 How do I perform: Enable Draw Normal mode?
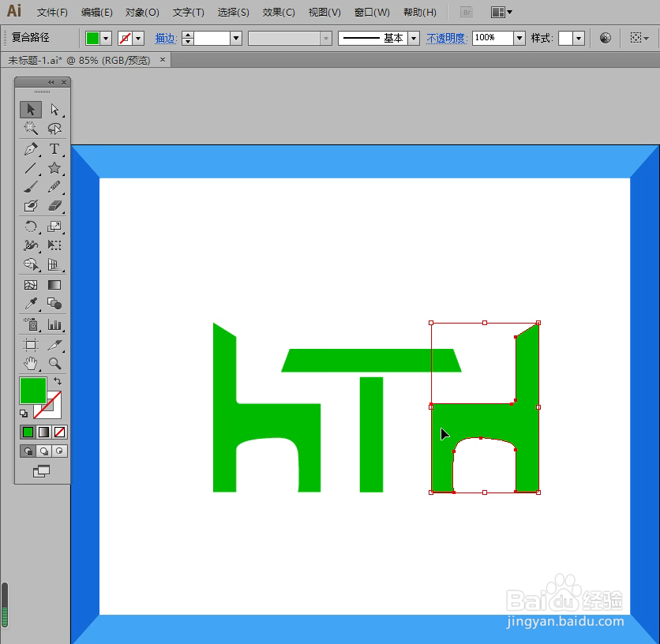click(28, 451)
